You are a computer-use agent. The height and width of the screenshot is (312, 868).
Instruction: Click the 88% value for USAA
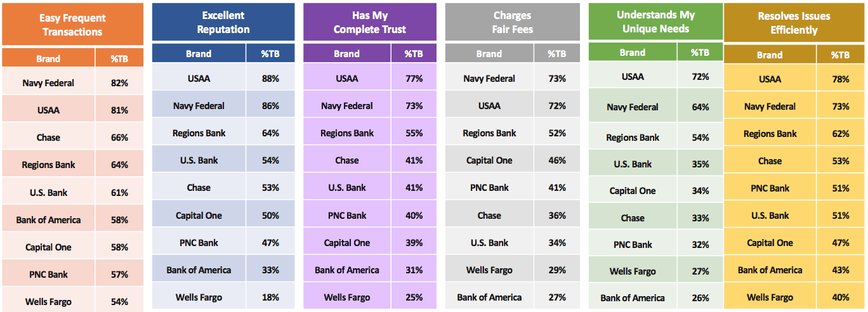pos(270,79)
